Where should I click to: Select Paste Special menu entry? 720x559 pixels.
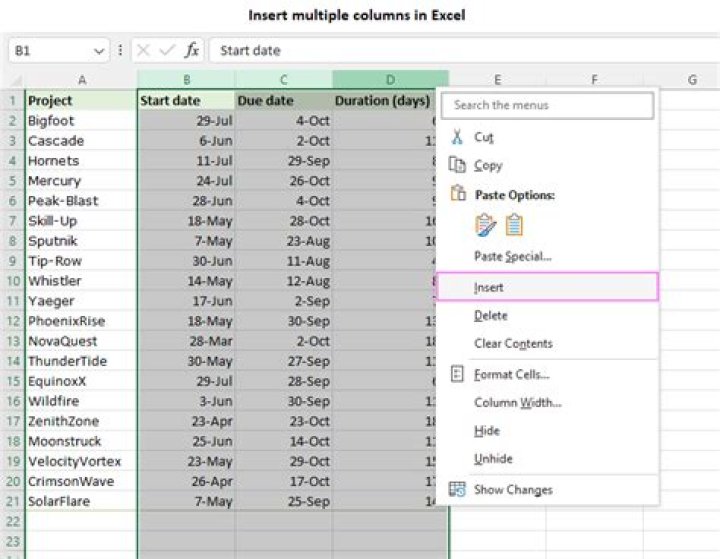point(513,257)
